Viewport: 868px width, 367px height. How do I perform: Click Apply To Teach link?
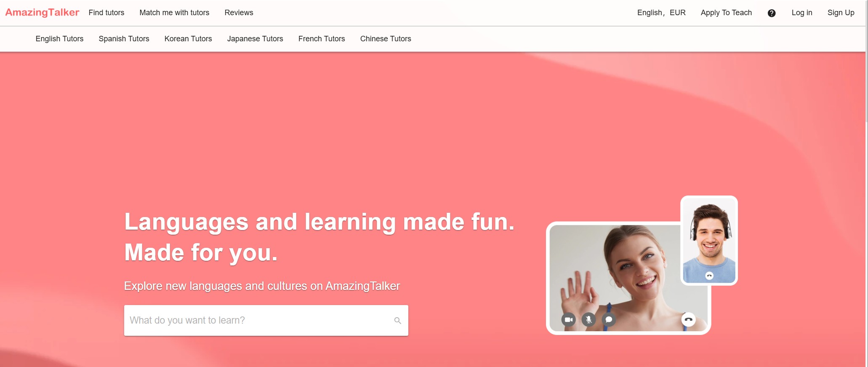click(726, 13)
